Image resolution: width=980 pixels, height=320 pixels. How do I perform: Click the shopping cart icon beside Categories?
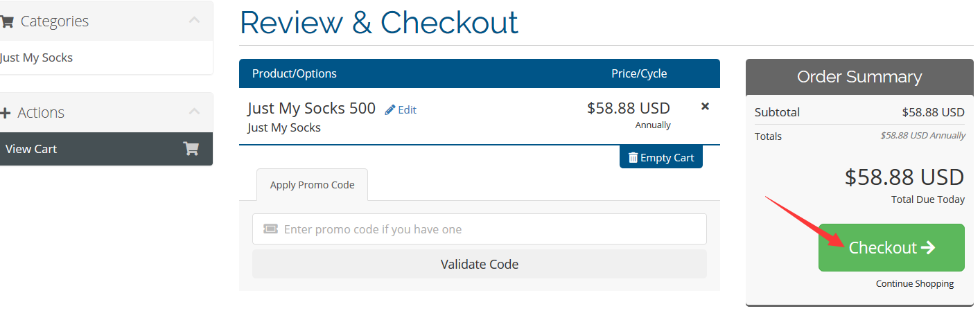pyautogui.click(x=6, y=21)
